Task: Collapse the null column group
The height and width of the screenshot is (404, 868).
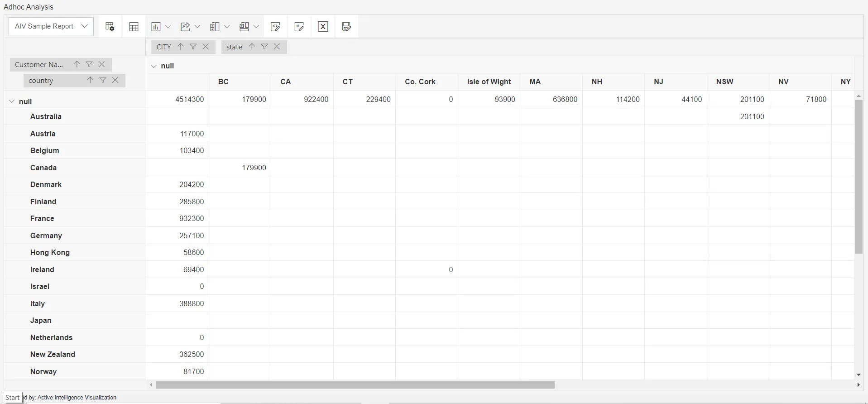Action: pos(154,66)
